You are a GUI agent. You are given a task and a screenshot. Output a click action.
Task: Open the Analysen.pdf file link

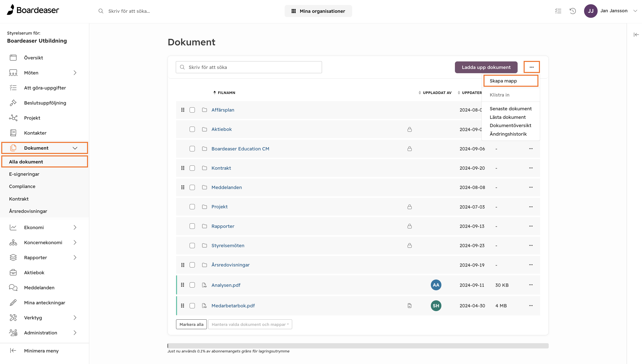[x=226, y=285]
